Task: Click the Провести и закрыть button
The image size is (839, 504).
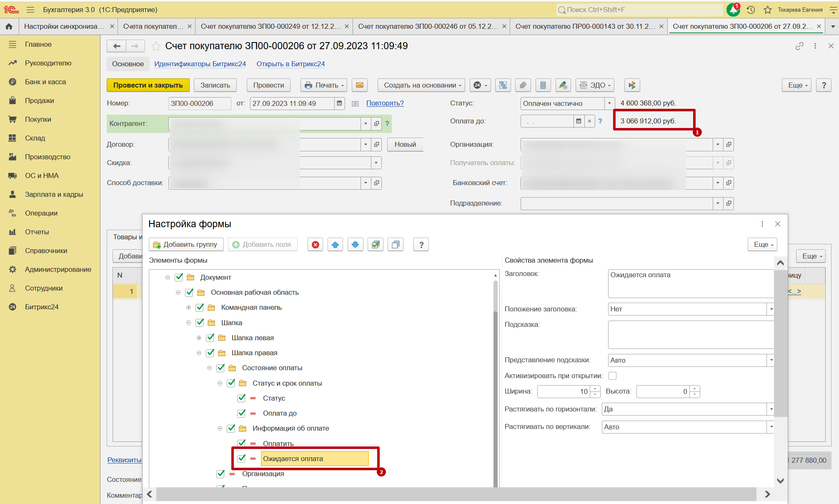Action: click(148, 85)
